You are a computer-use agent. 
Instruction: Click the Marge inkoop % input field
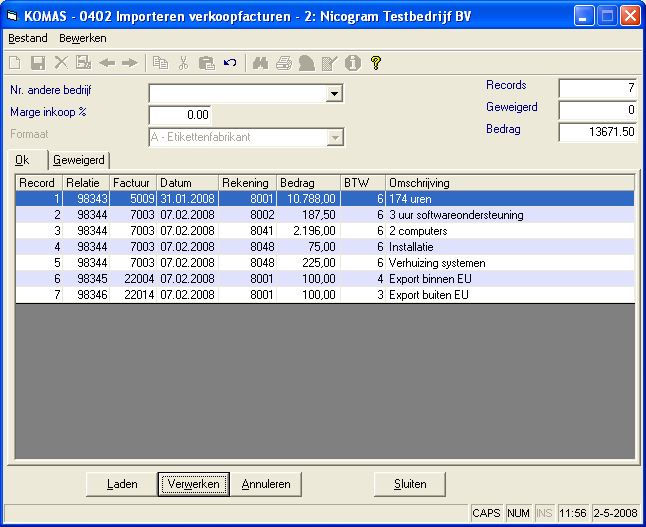(x=180, y=115)
